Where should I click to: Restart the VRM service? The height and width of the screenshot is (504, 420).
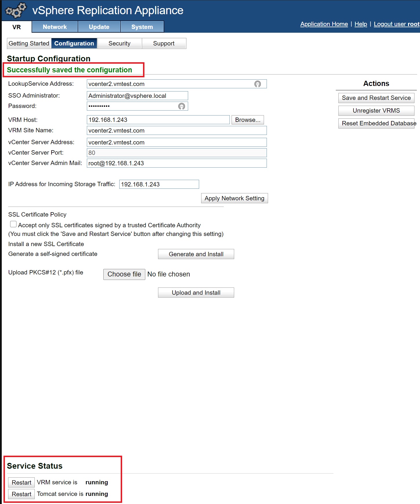tap(21, 483)
